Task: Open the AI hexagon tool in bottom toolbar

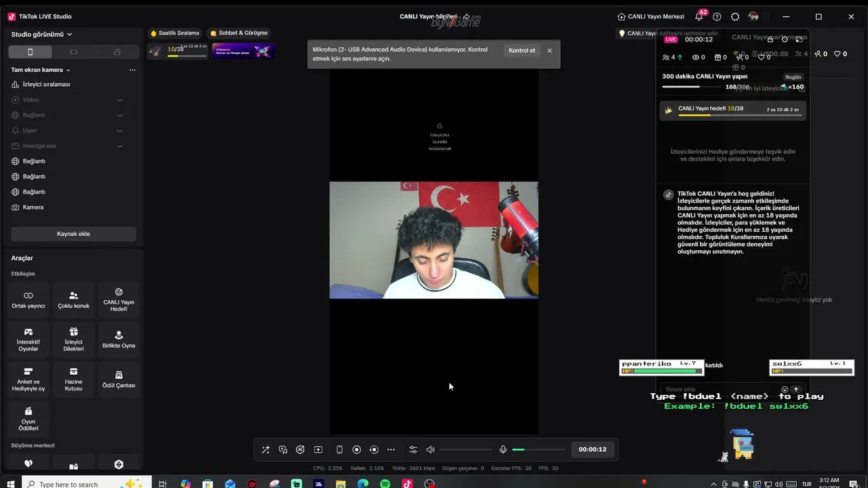Action: point(300,449)
